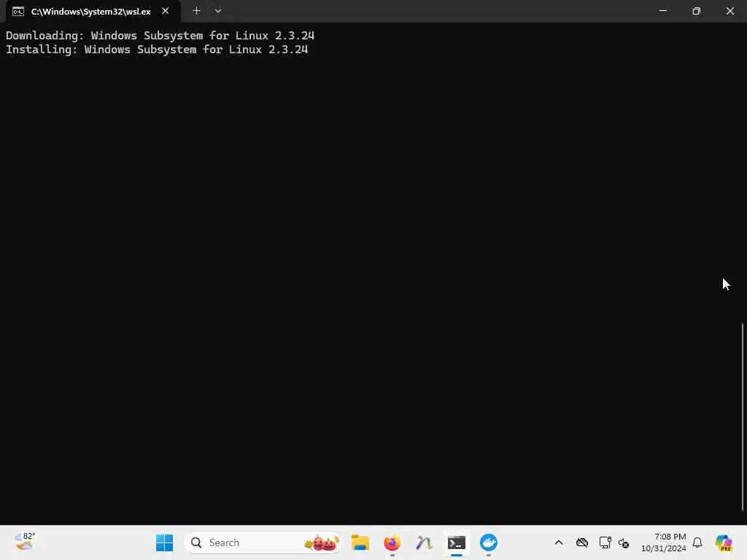747x560 pixels.
Task: Click the 'Installing: Windows Subsystem for Linux' line
Action: click(157, 50)
